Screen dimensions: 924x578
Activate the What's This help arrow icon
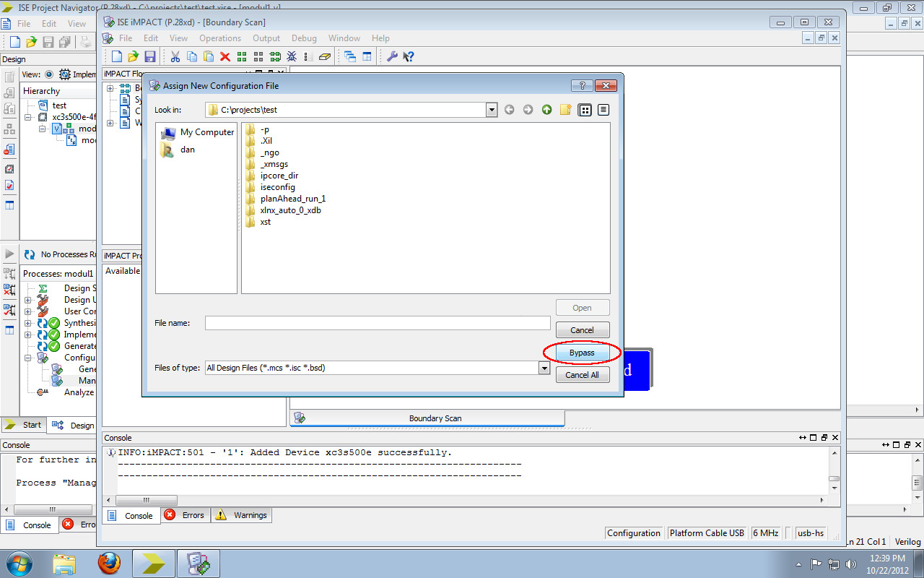tap(409, 56)
